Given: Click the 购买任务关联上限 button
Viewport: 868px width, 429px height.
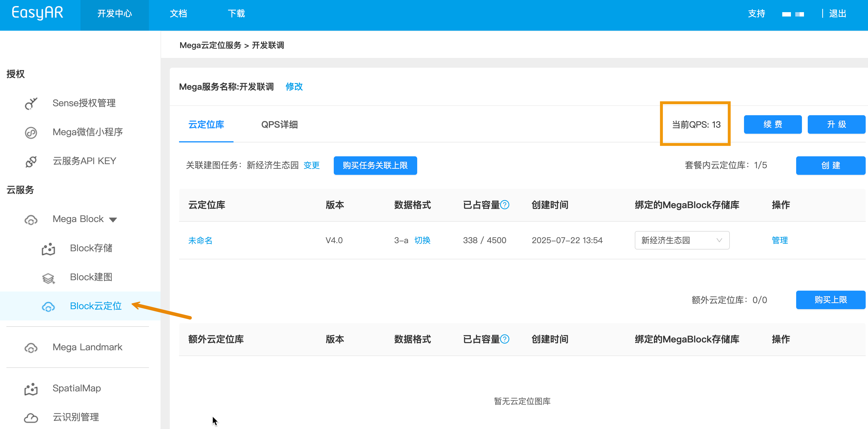Looking at the screenshot, I should [375, 165].
